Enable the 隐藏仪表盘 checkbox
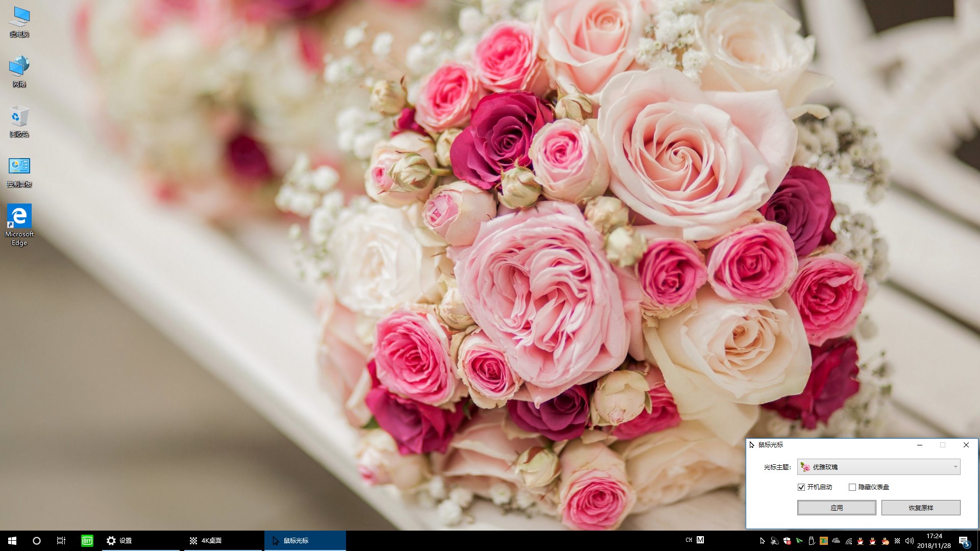 pos(852,487)
